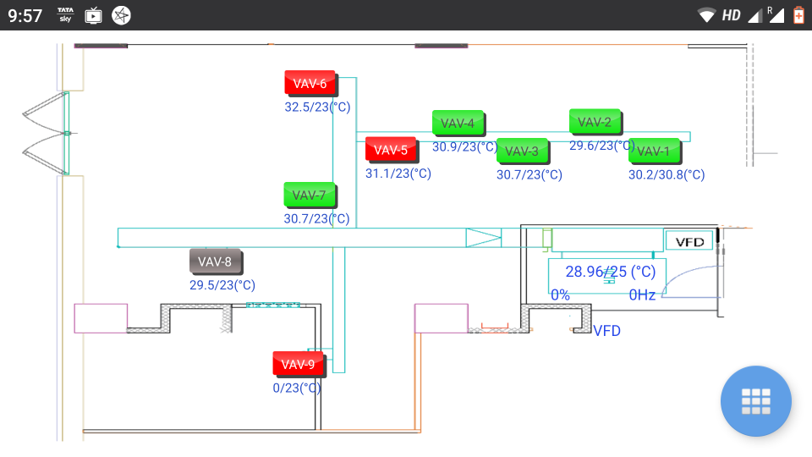The width and height of the screenshot is (812, 457).
Task: Click the 0/23(°C) reading
Action: (x=297, y=388)
